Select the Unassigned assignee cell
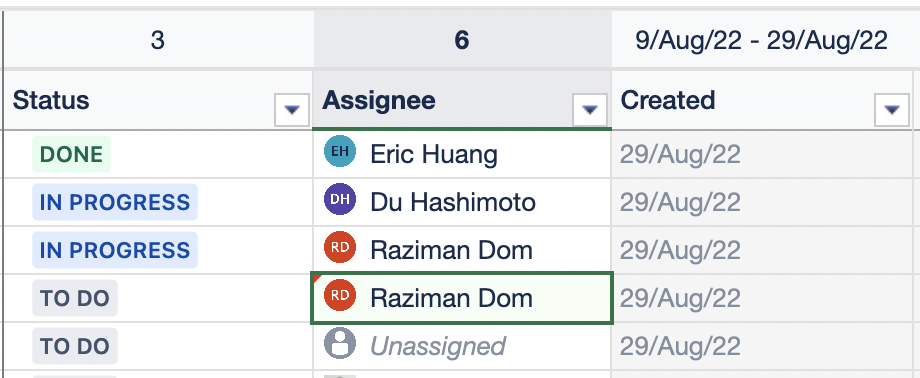The height and width of the screenshot is (378, 920). pyautogui.click(x=462, y=346)
